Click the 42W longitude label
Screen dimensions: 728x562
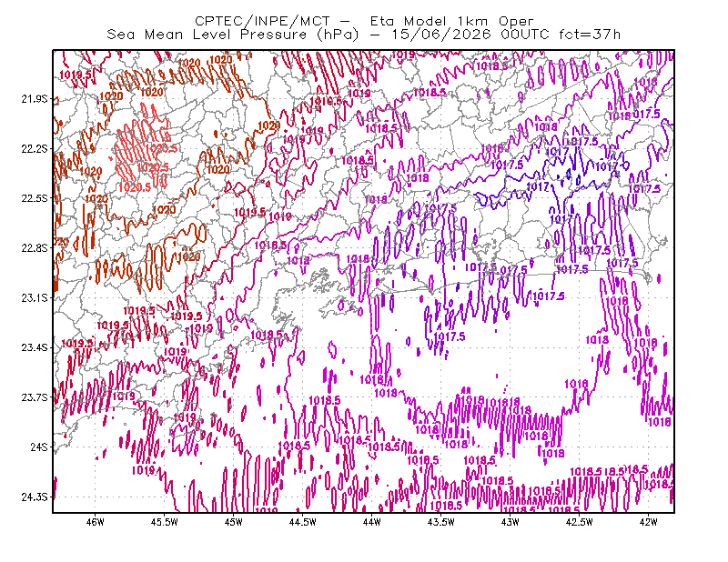pyautogui.click(x=649, y=522)
